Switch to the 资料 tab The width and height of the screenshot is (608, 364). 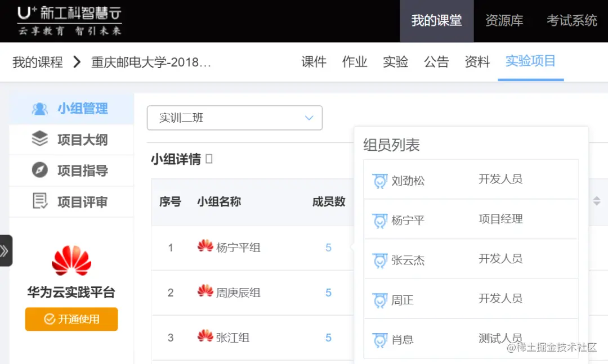[477, 62]
